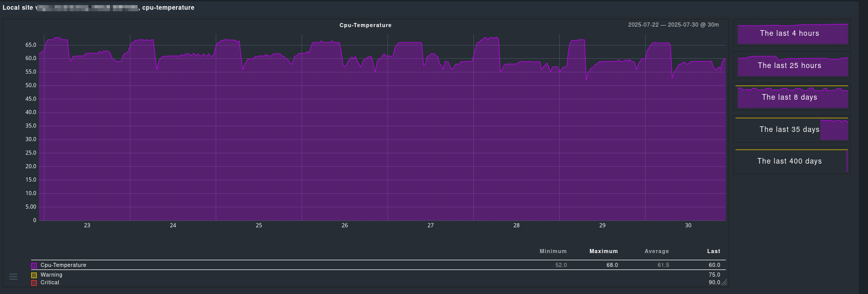Click the red Critical legend color box
The image size is (868, 294).
coord(34,283)
